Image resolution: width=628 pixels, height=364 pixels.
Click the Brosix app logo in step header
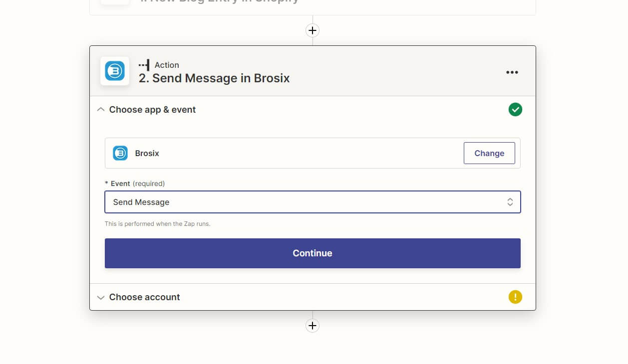tap(115, 71)
